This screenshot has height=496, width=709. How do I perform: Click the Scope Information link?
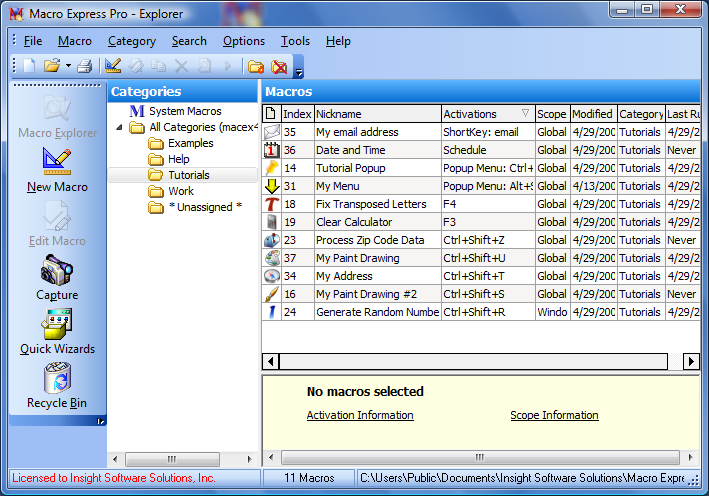coord(554,415)
